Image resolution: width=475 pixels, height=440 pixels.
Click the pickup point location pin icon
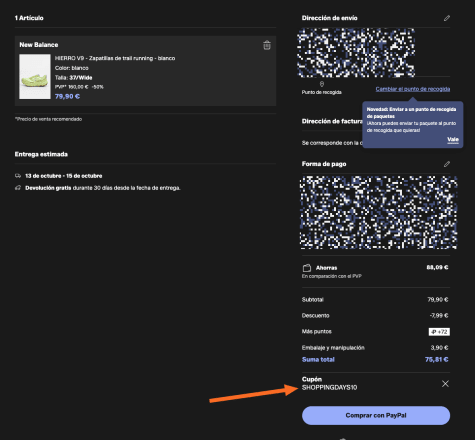click(x=322, y=84)
